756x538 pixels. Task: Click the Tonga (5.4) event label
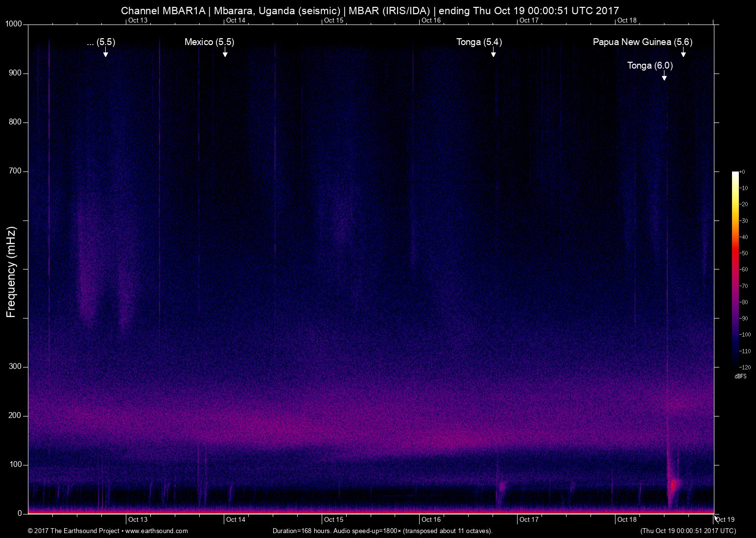point(479,42)
